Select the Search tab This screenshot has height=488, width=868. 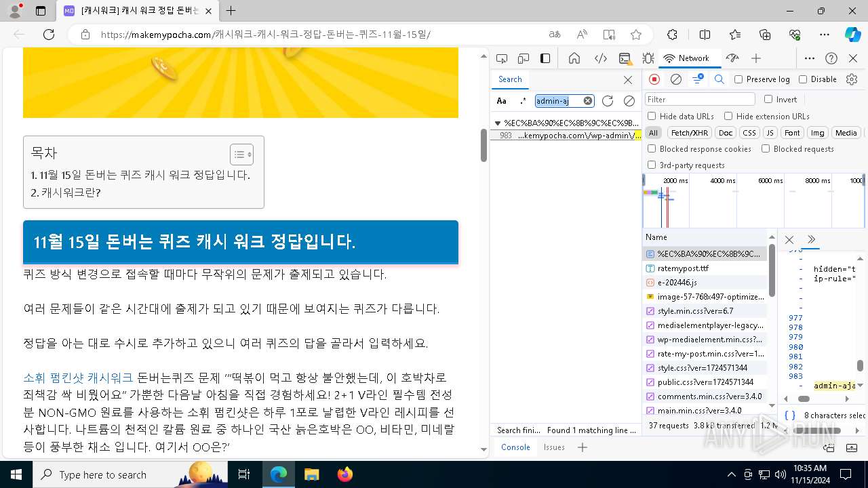point(510,79)
